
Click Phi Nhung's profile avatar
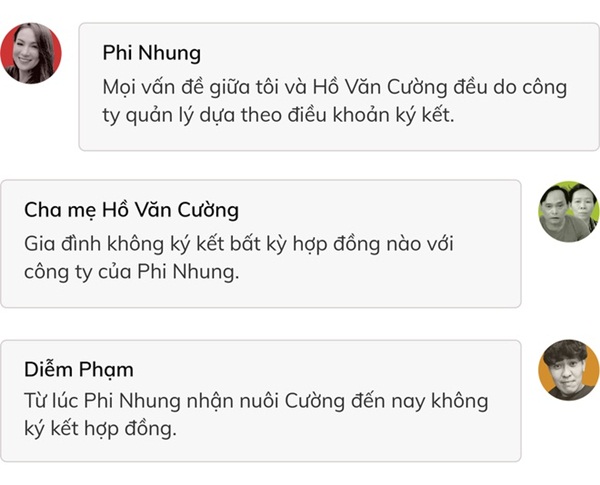tap(31, 54)
